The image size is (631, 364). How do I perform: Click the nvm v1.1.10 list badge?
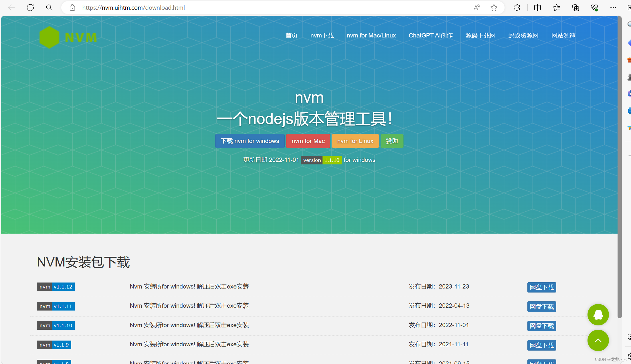(56, 325)
